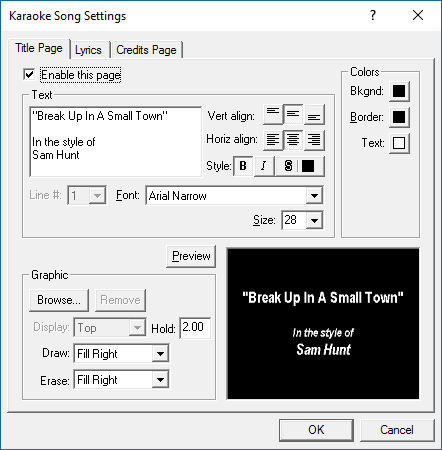The width and height of the screenshot is (442, 450).
Task: Align text horizontally to the left
Action: pos(273,140)
